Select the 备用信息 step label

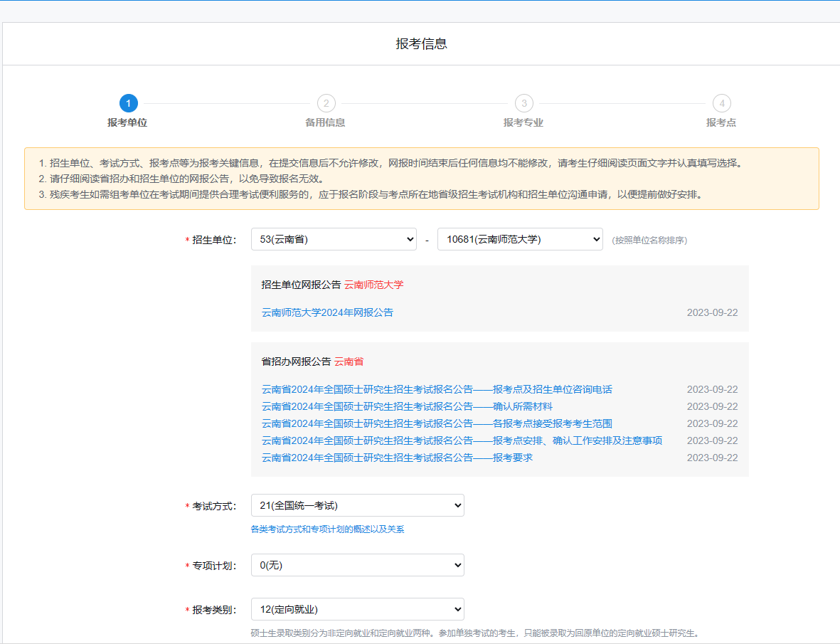(326, 122)
